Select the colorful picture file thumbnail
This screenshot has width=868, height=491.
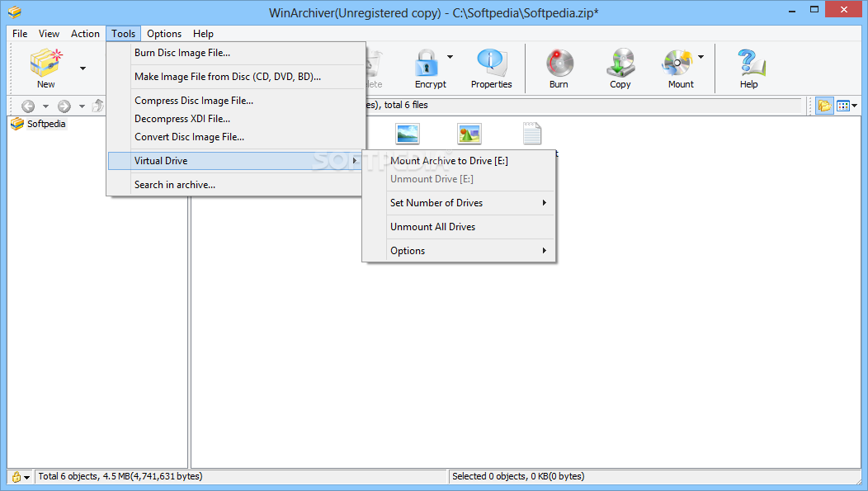point(469,134)
